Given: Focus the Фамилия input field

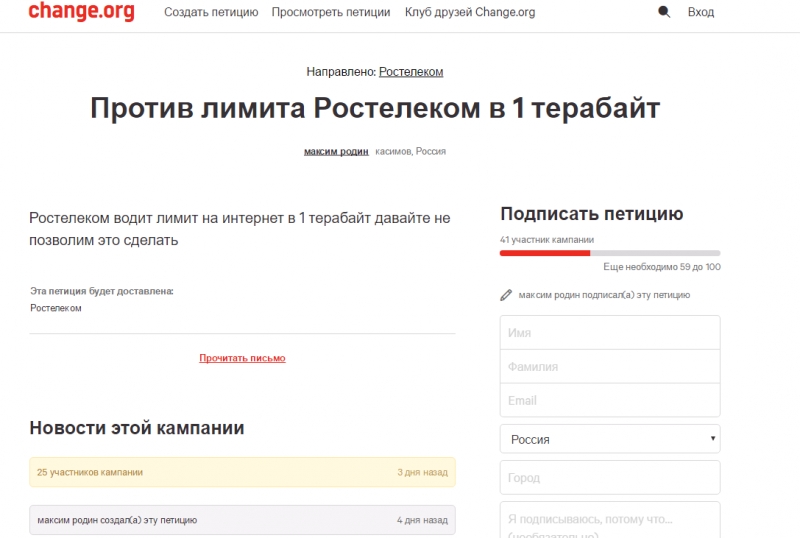Looking at the screenshot, I should [x=610, y=366].
